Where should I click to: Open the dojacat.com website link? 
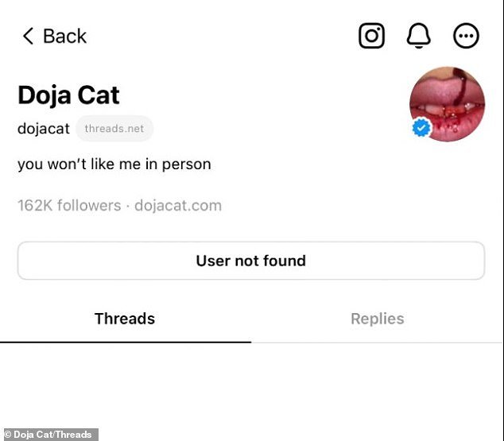[x=178, y=206]
